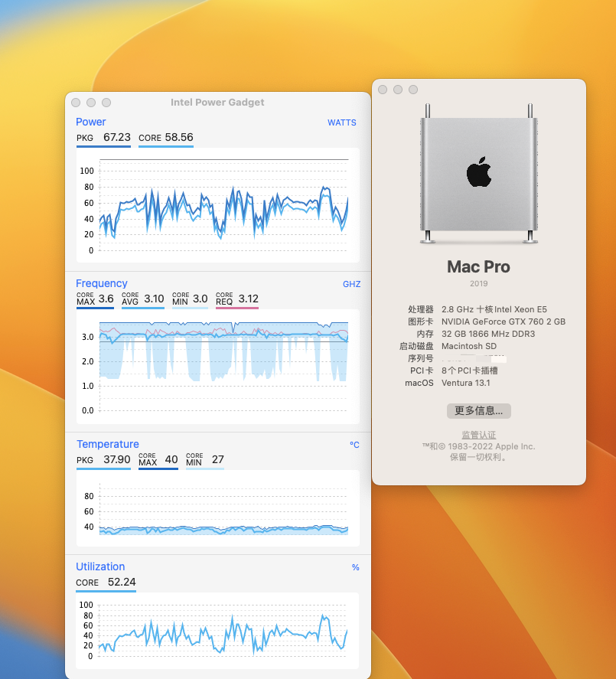
Task: Select the CORE MAX 40 temperature value
Action: [158, 460]
